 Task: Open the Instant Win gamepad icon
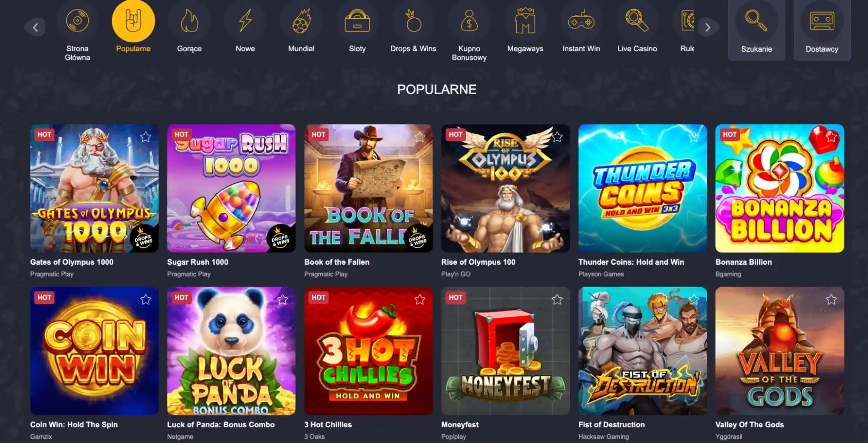581,21
